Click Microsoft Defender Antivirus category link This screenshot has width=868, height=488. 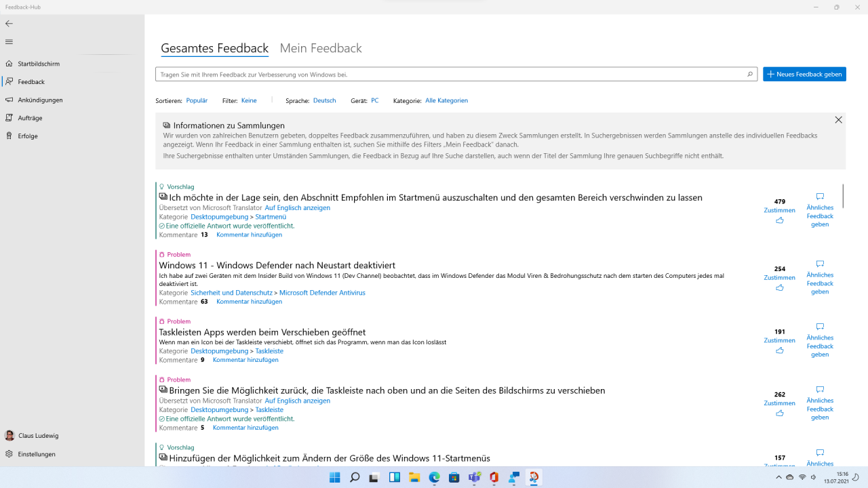tap(322, 293)
